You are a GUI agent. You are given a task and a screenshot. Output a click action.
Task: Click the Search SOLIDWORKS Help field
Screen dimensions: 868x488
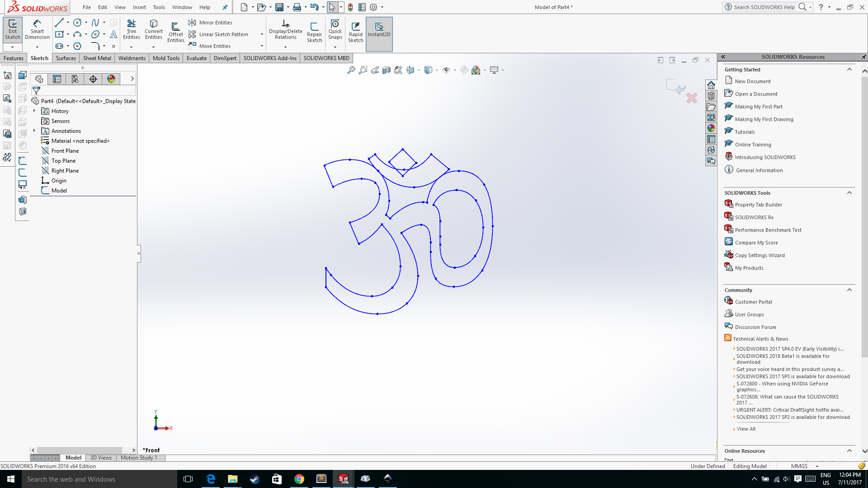point(764,7)
